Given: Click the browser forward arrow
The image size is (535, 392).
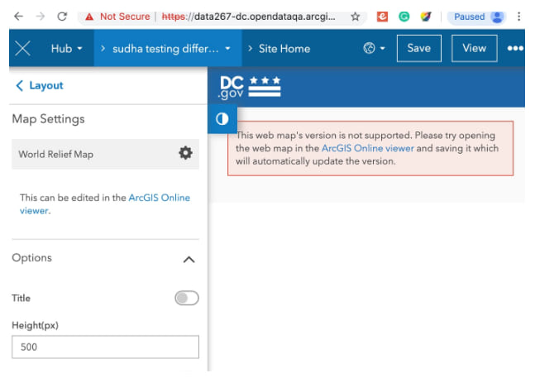Looking at the screenshot, I should pos(41,17).
